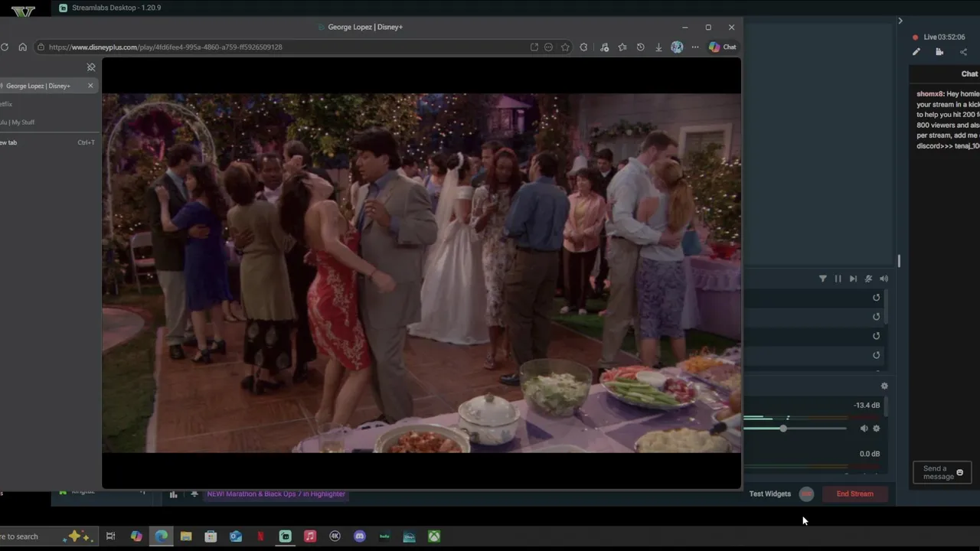980x551 pixels.
Task: Click the browser Home icon
Action: coord(22,47)
